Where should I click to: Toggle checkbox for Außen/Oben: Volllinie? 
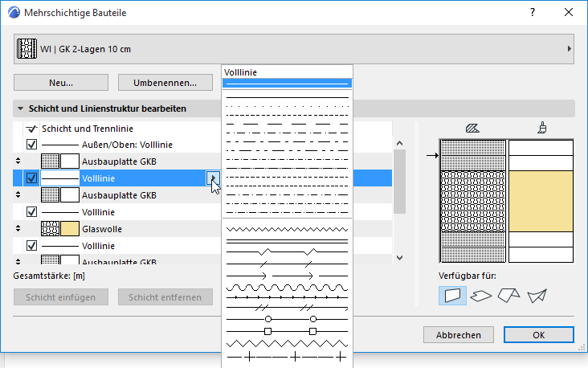[x=31, y=145]
